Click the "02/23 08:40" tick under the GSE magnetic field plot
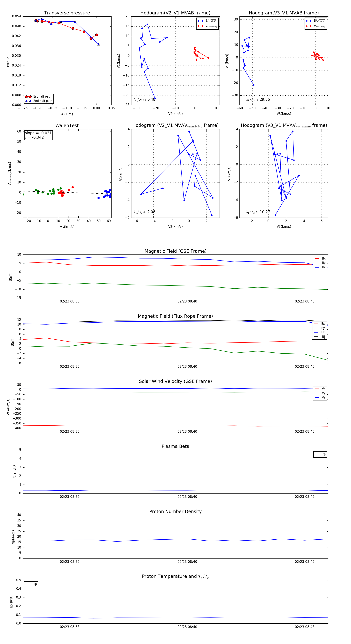 coord(187,301)
